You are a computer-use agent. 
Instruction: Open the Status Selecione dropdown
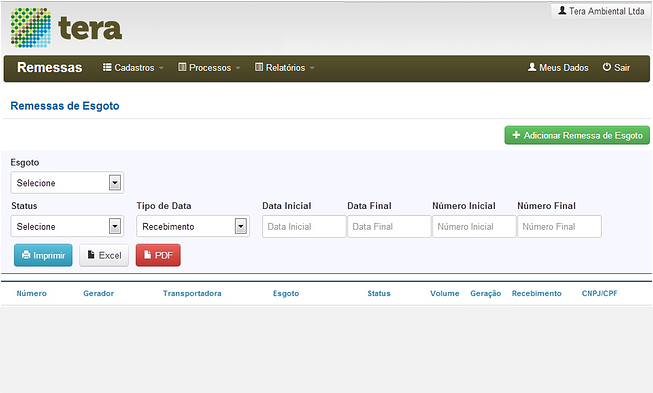click(x=67, y=226)
